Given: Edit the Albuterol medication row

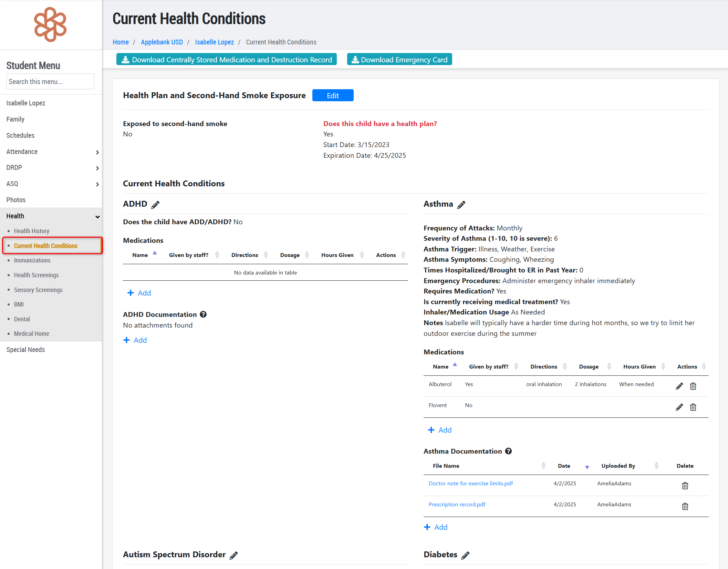Looking at the screenshot, I should click(679, 386).
